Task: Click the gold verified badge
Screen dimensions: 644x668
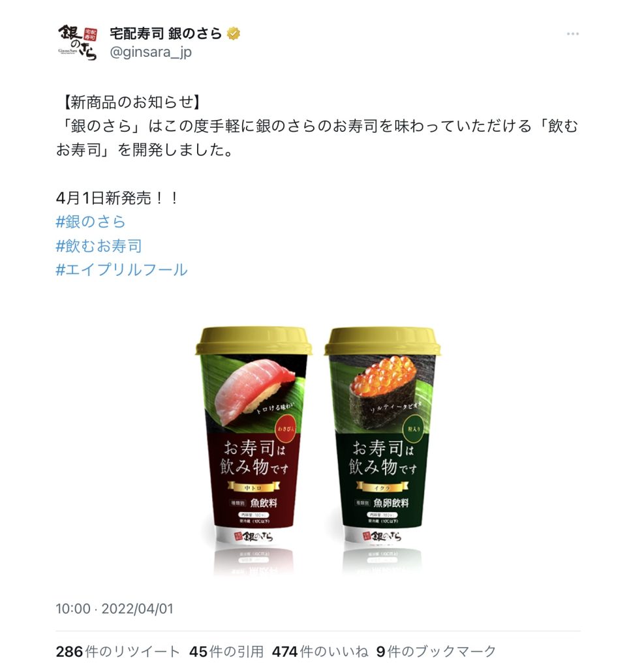Action: [233, 33]
